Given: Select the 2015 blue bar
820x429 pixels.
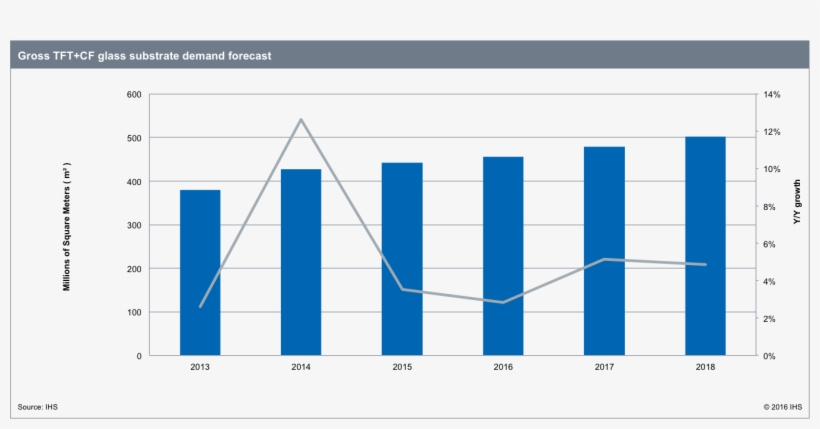Looking at the screenshot, I should [x=402, y=259].
